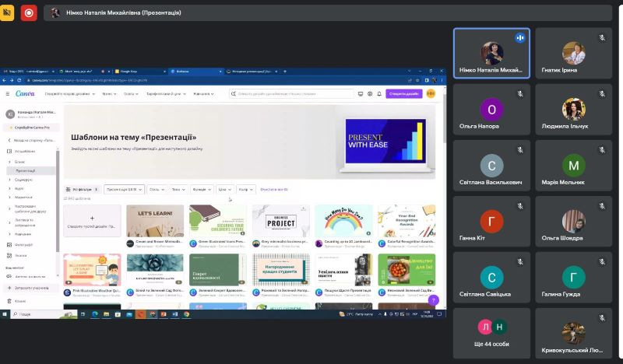Expand the Business category in sidebar
Image resolution: width=623 pixels, height=364 pixels.
point(9,162)
